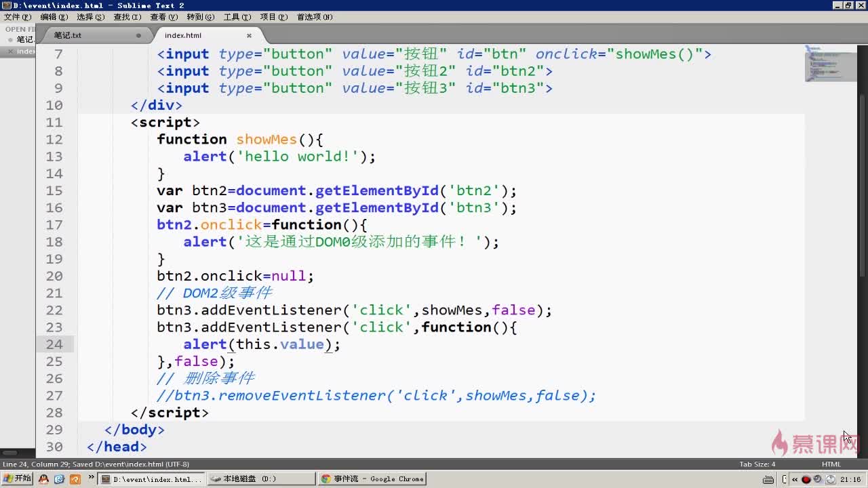Click line number 24 in gutter
Screen dimensions: 868x488
pyautogui.click(x=54, y=344)
